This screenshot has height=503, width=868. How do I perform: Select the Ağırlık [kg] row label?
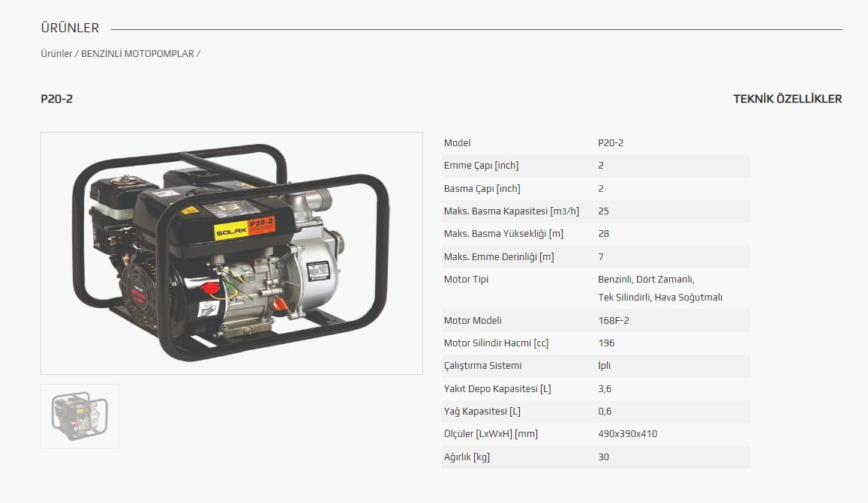click(467, 457)
